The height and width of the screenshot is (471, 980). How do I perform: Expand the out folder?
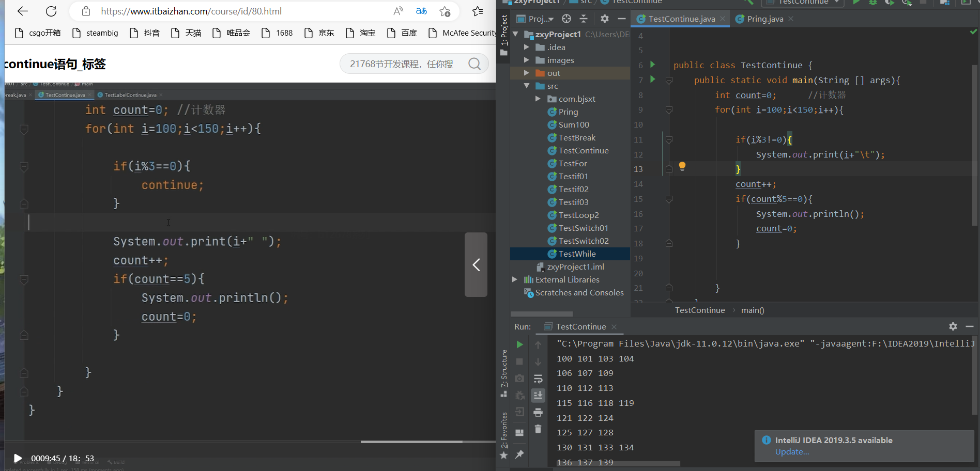(x=527, y=73)
